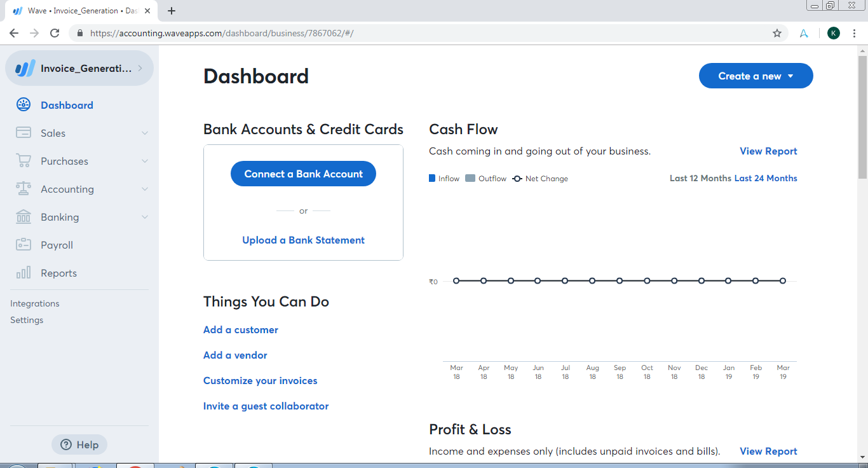
Task: Expand the Banking menu chevron
Action: 145,217
